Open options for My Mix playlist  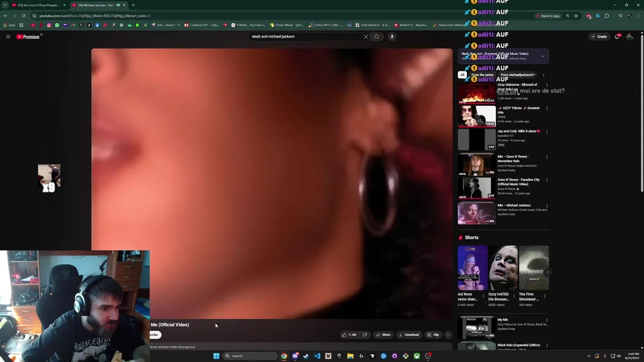547,320
